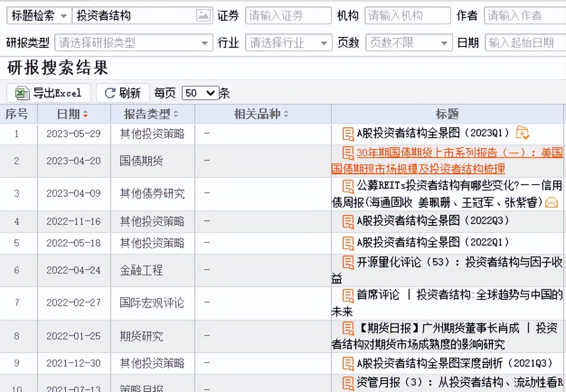This screenshot has width=566, height=392.
Task: Open the 每页 per-page count selector showing 50
Action: tap(200, 93)
